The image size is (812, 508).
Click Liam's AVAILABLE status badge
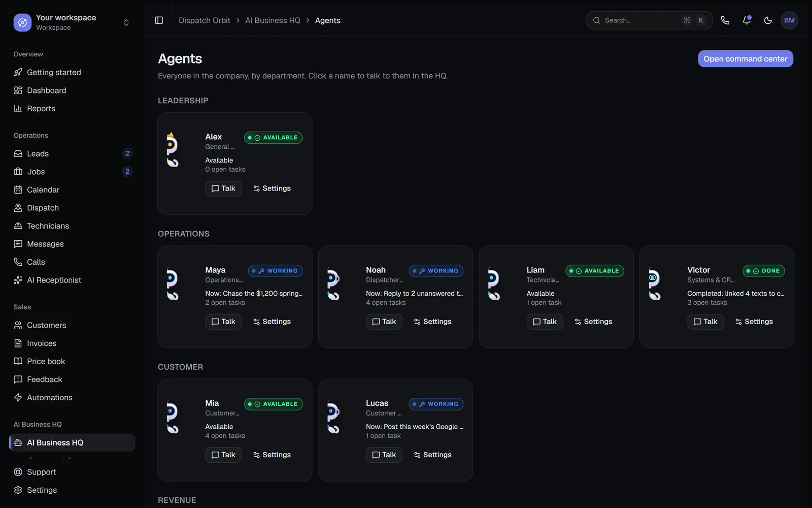point(595,271)
